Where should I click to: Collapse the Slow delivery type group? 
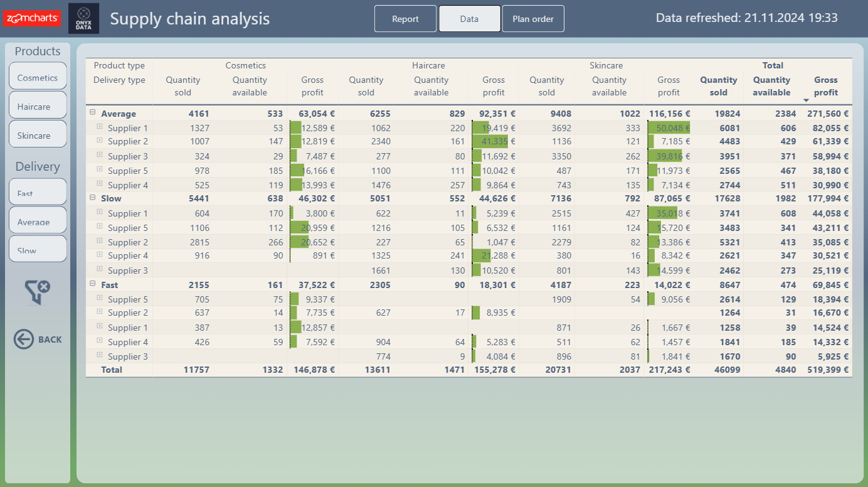point(92,198)
